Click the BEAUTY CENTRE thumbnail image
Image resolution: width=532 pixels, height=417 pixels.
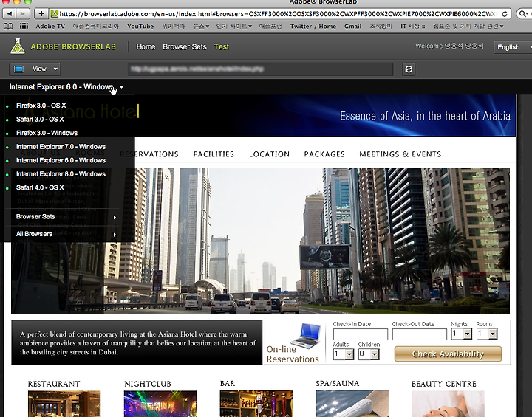tap(448, 404)
